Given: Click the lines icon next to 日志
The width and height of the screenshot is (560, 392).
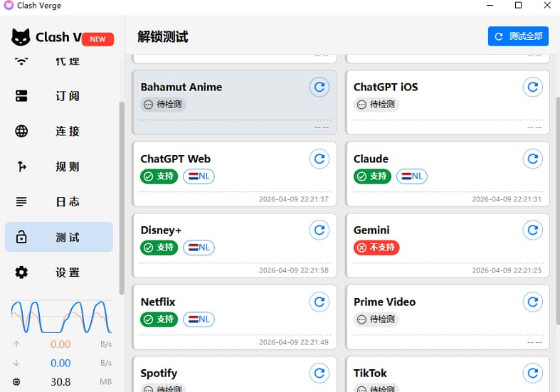Looking at the screenshot, I should [x=21, y=202].
